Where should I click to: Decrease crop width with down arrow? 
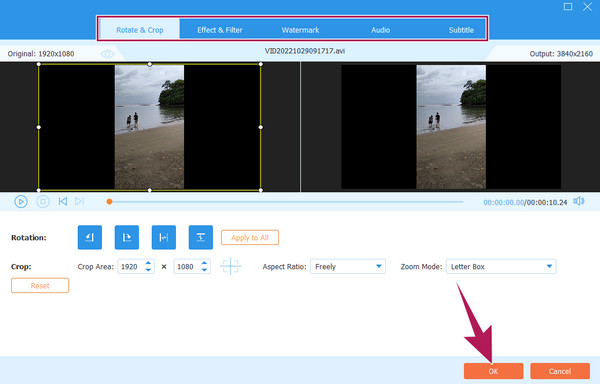[148, 270]
